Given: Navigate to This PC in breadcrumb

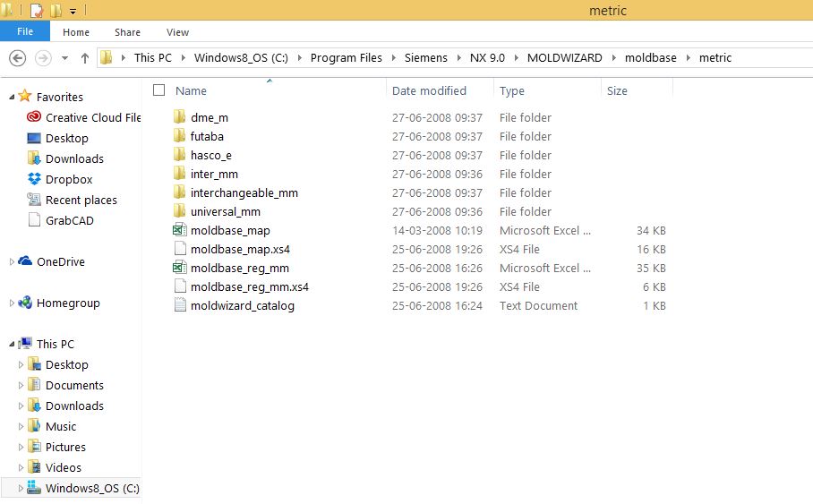Looking at the screenshot, I should [x=152, y=57].
